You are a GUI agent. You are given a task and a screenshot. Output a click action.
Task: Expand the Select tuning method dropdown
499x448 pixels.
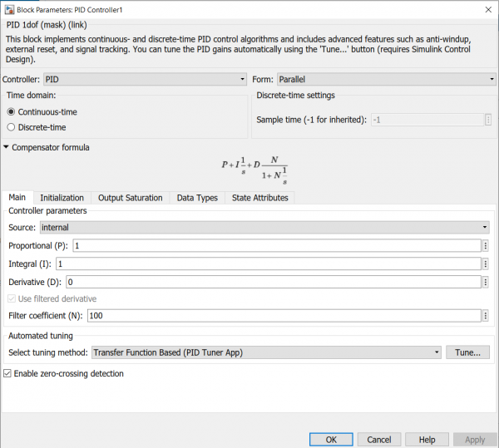point(265,352)
